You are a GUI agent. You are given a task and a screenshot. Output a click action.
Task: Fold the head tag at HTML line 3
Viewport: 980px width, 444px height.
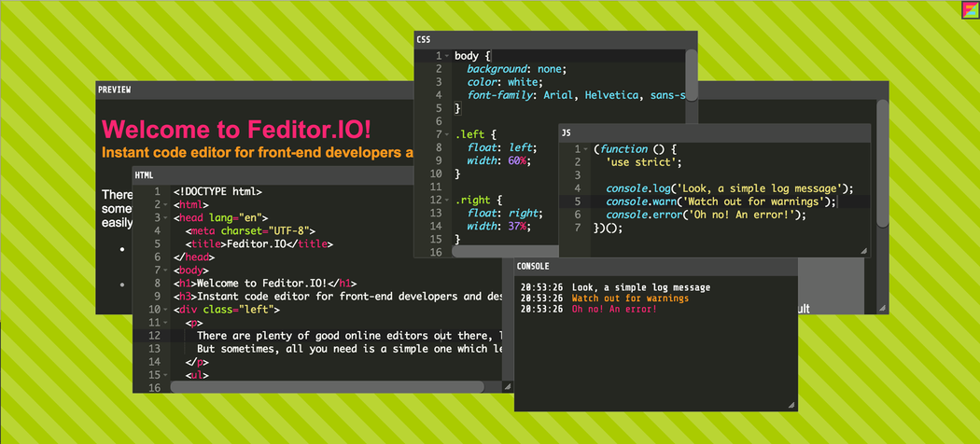pos(166,217)
